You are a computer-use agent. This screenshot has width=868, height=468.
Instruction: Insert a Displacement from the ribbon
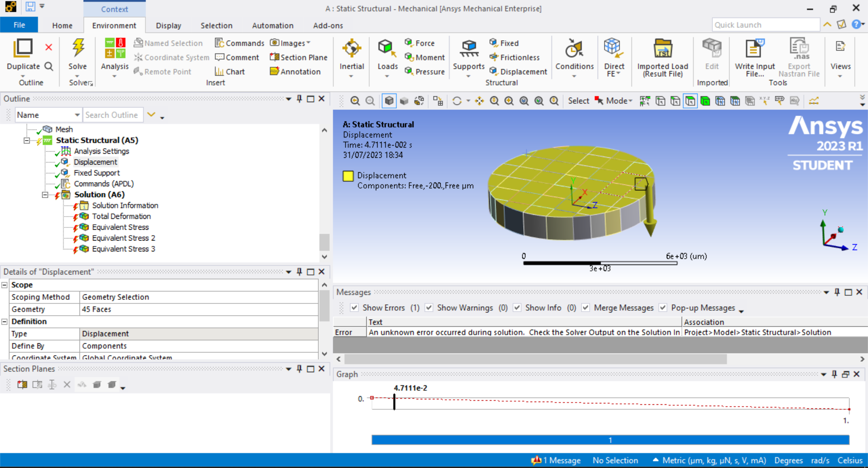[x=518, y=71]
